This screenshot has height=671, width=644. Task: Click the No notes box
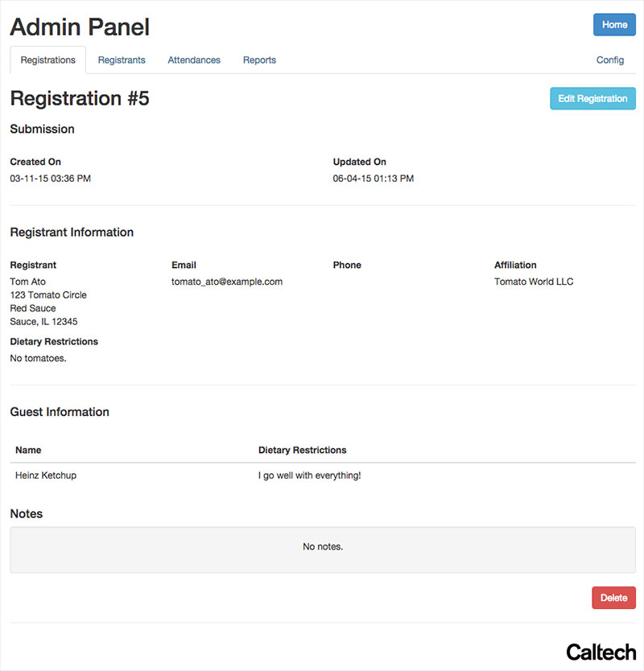click(x=323, y=550)
